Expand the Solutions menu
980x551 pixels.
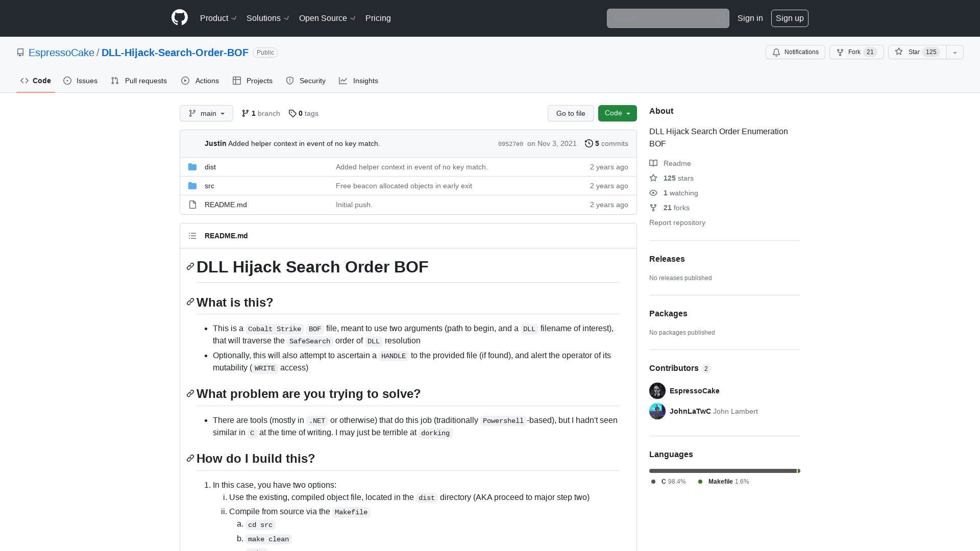(x=268, y=18)
